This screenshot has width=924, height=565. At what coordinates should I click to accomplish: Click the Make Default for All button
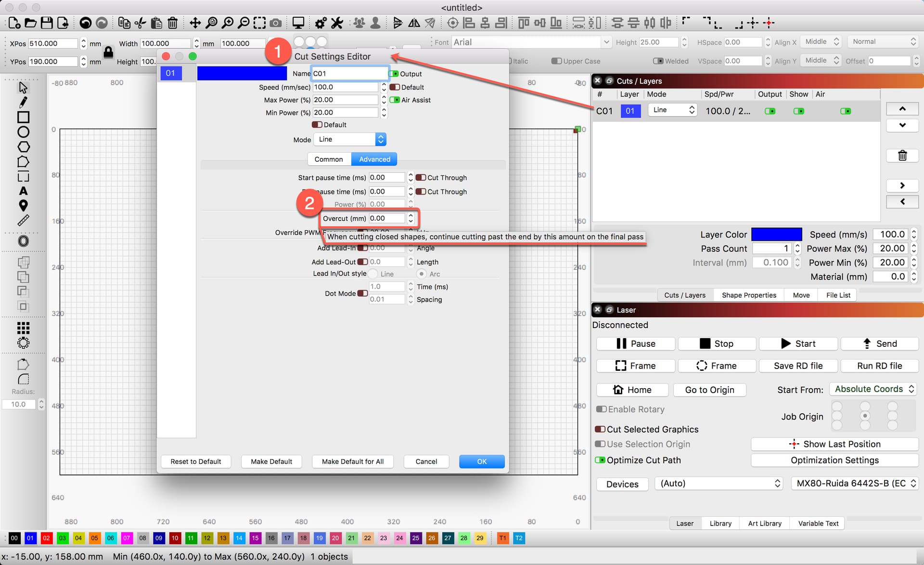[352, 461]
